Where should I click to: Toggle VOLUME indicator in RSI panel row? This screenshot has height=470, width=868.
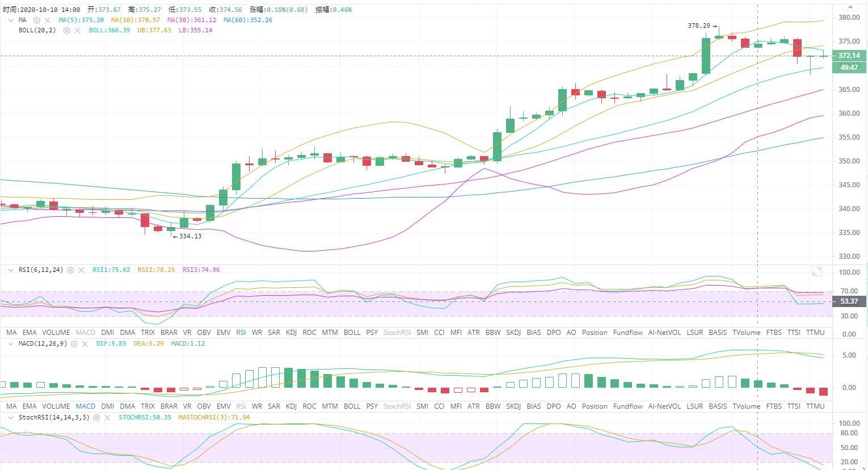coord(56,333)
